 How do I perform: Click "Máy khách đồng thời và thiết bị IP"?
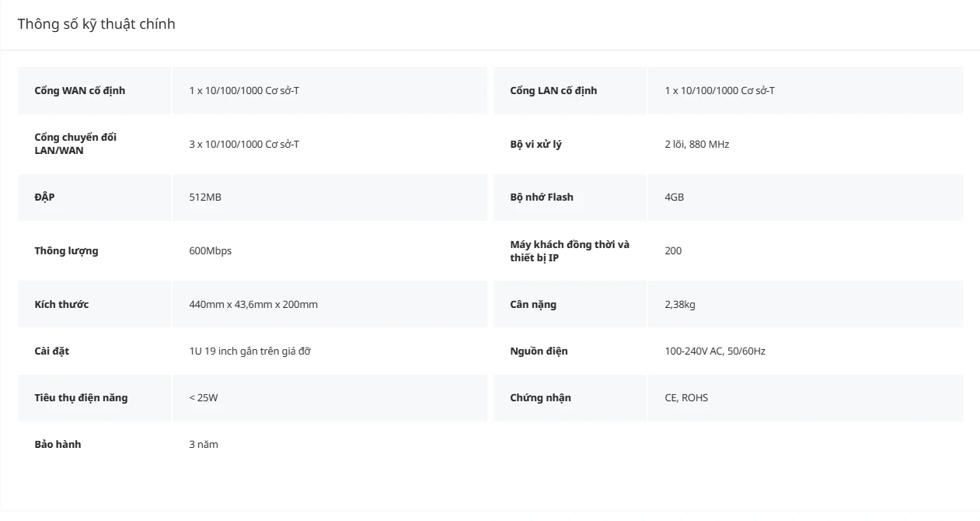570,250
